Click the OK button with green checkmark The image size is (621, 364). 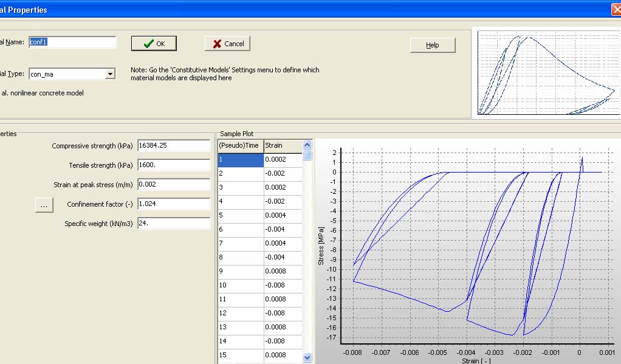coord(154,44)
